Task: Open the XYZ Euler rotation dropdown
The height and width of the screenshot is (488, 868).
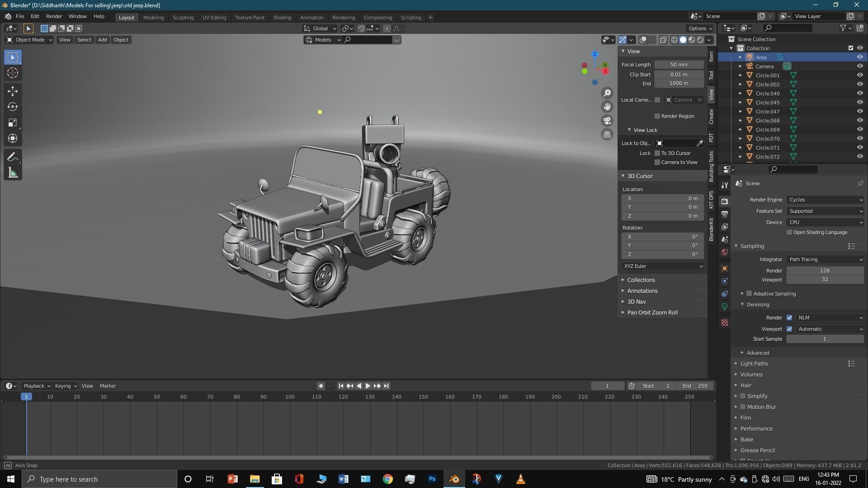Action: click(x=663, y=266)
